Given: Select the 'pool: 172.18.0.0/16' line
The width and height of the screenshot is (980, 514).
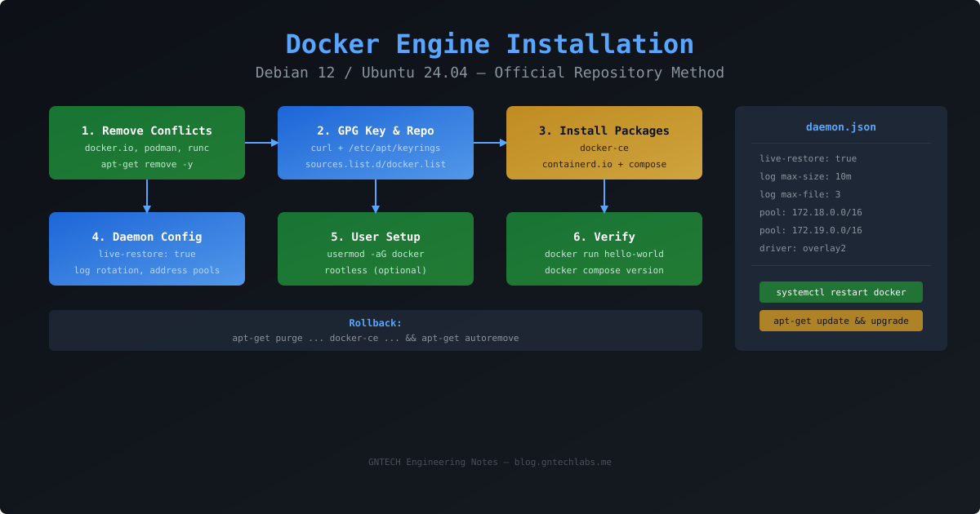Looking at the screenshot, I should pyautogui.click(x=810, y=212).
